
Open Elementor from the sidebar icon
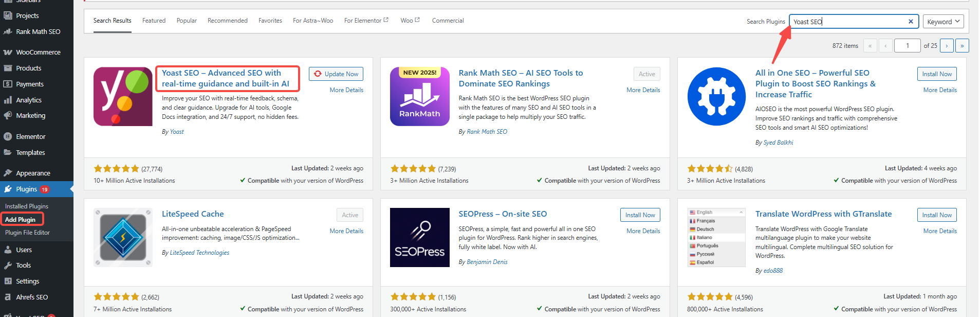click(x=8, y=137)
